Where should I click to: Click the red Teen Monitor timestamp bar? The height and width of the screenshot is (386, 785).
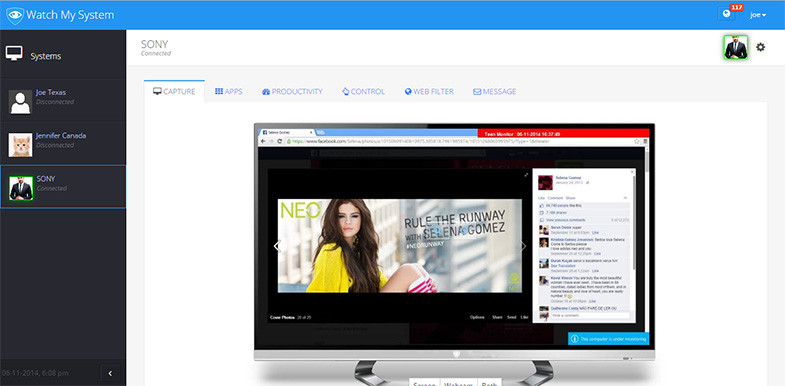click(563, 134)
